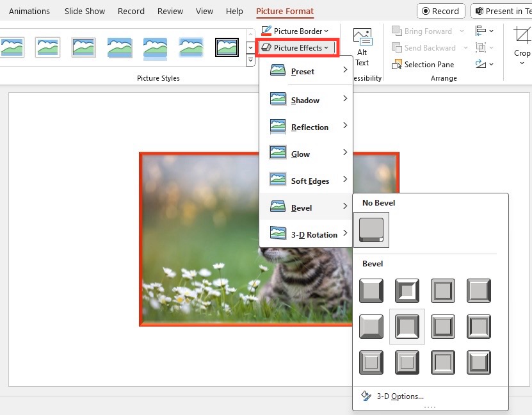Apply fourth bevel in first row

[479, 291]
